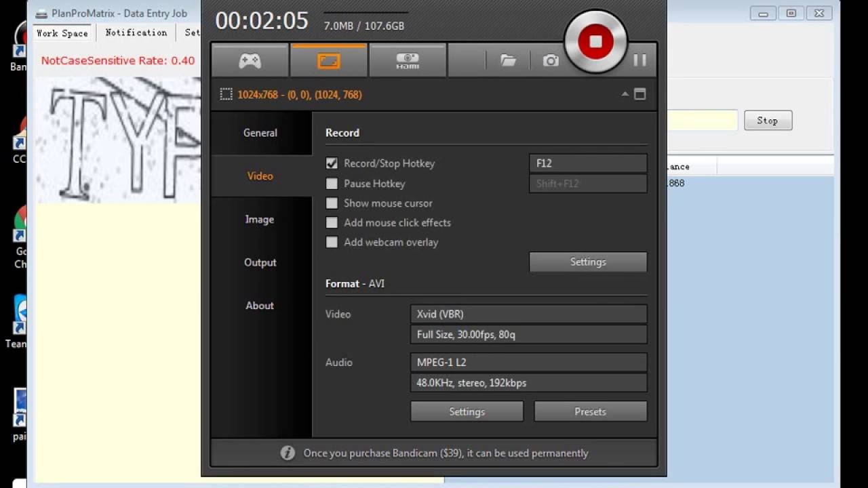This screenshot has height=488, width=868.
Task: Click the 48.0KHz, stereo, 192kbps field
Action: tap(529, 382)
